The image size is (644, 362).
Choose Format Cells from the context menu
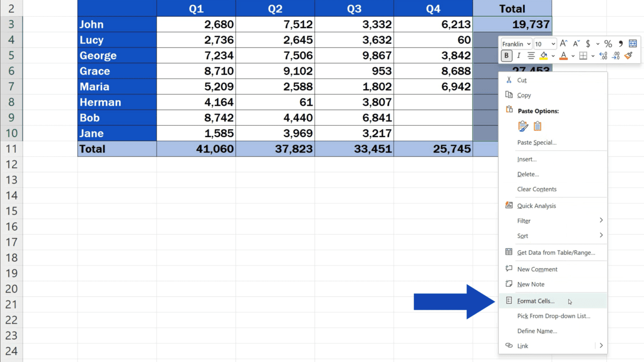click(535, 301)
